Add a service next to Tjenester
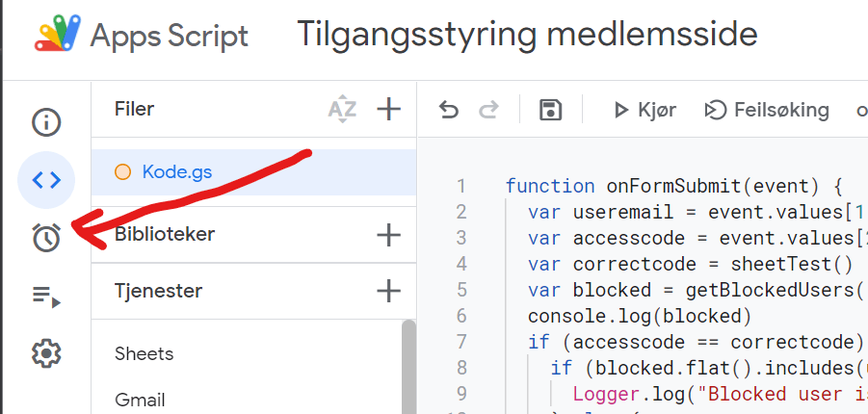 388,290
